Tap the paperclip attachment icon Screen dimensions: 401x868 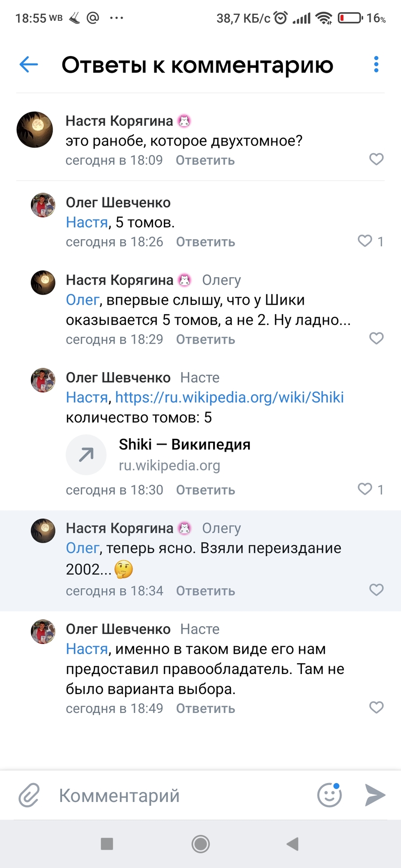pyautogui.click(x=29, y=796)
